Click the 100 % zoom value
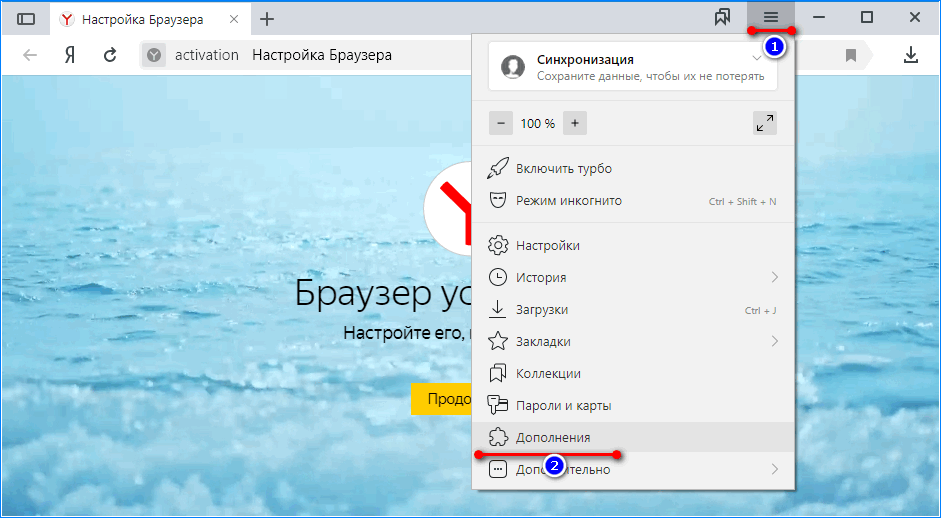This screenshot has width=941, height=518. tap(538, 124)
